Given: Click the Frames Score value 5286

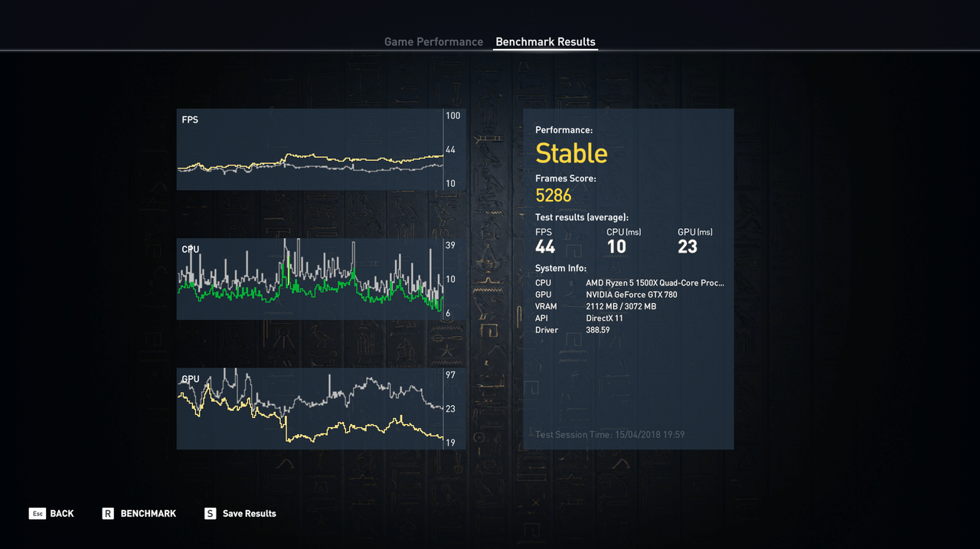Looking at the screenshot, I should click(x=554, y=195).
